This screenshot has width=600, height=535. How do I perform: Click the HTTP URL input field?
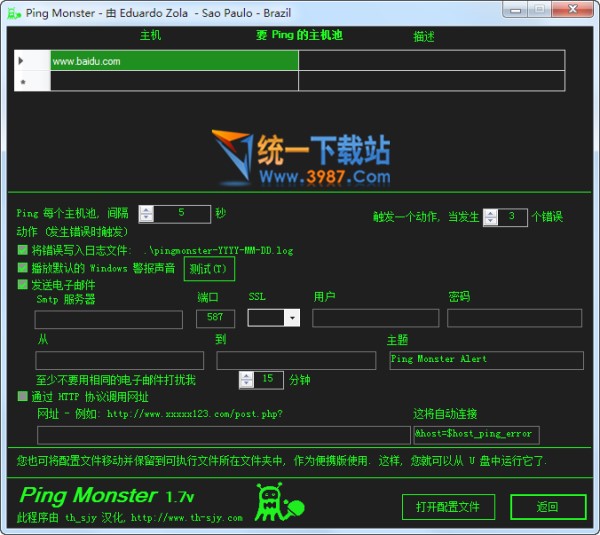click(224, 435)
